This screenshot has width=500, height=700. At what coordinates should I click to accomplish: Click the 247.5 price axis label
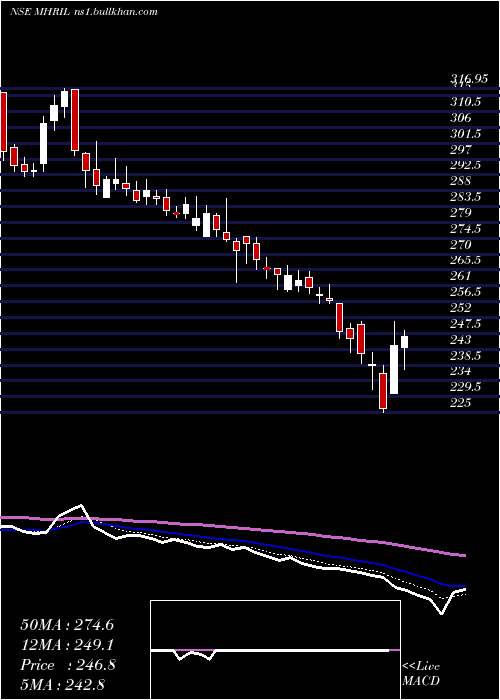[x=465, y=324]
